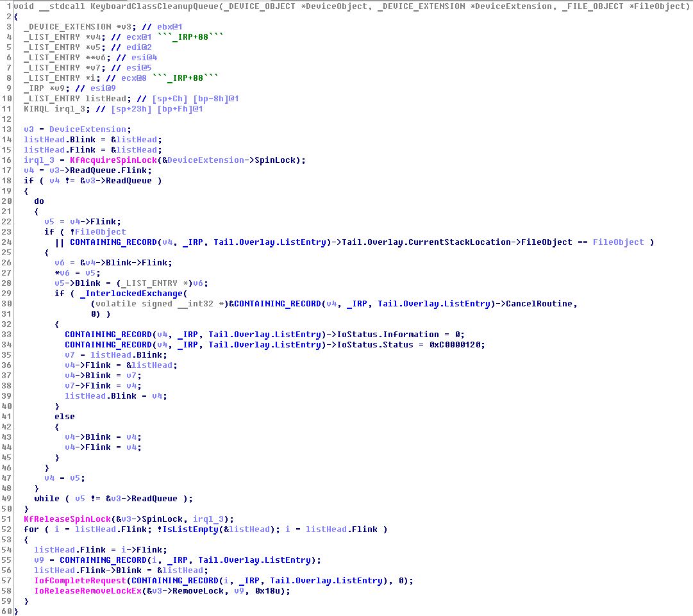The height and width of the screenshot is (616, 693).
Task: Select the 'v9 = CONTAINING_RECORD' assignment
Action: click(x=177, y=560)
